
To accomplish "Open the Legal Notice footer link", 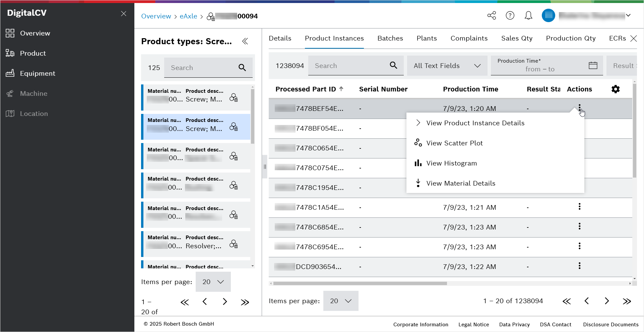I will coord(473,324).
